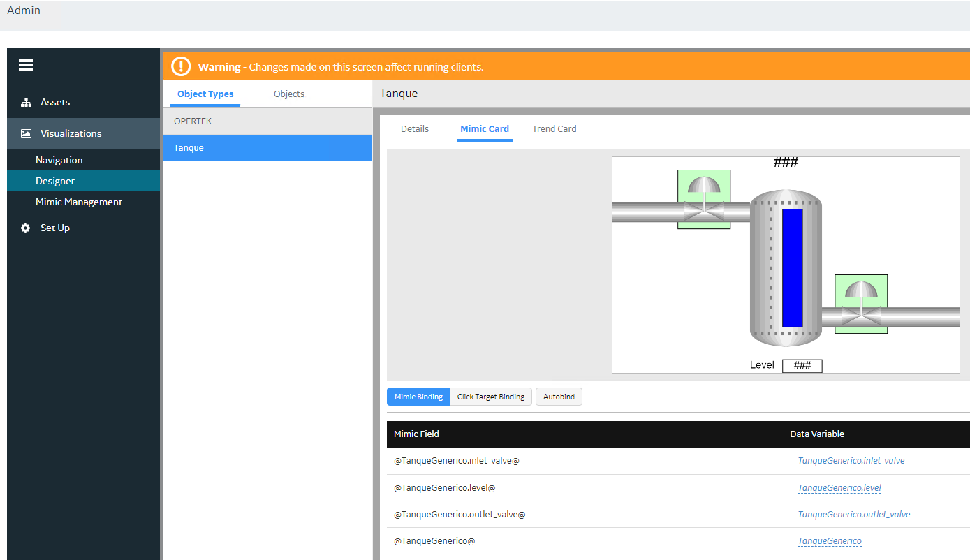The width and height of the screenshot is (970, 560).
Task: Select the Mimic Card tab
Action: pos(485,128)
